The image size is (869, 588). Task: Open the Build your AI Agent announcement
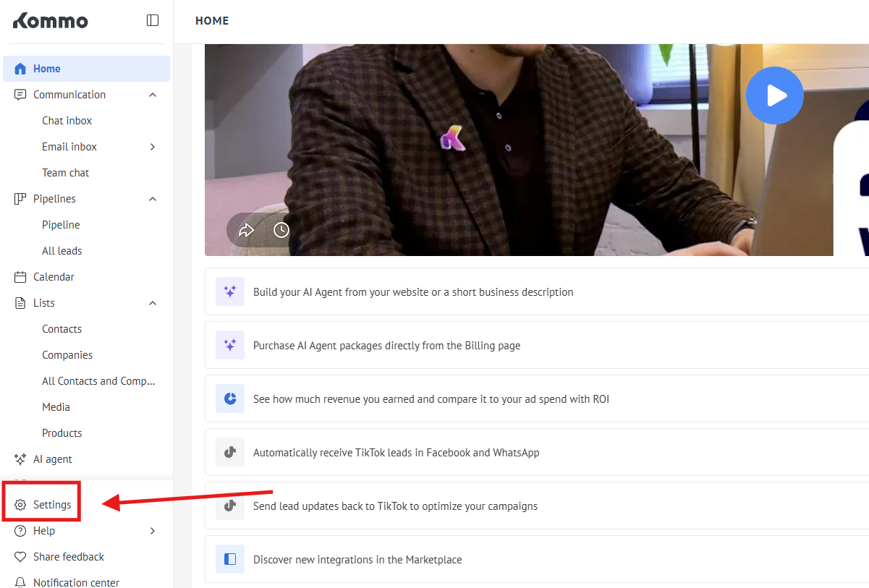tap(413, 292)
